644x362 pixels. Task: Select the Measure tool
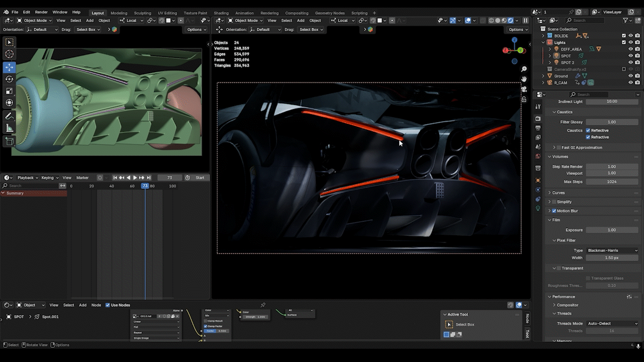(10, 128)
